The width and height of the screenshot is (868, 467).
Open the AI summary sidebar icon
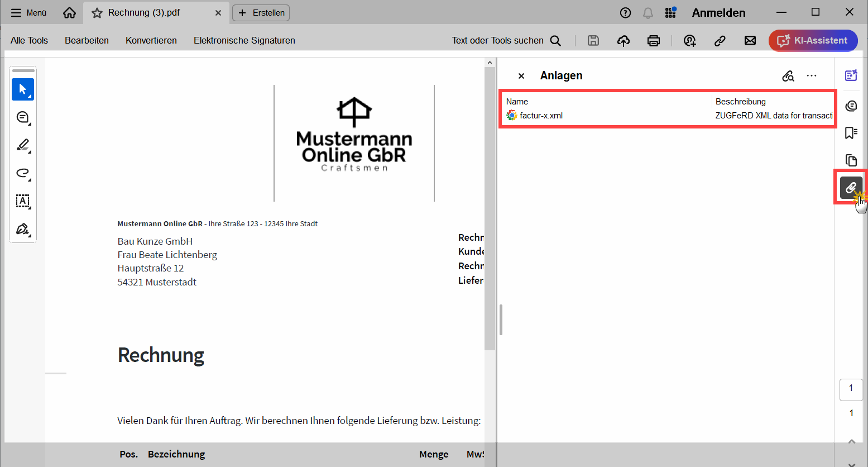[x=851, y=75]
